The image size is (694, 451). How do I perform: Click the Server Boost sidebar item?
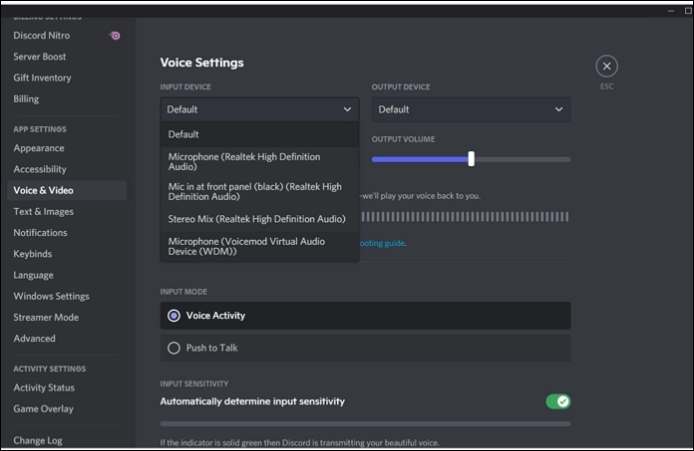[41, 57]
